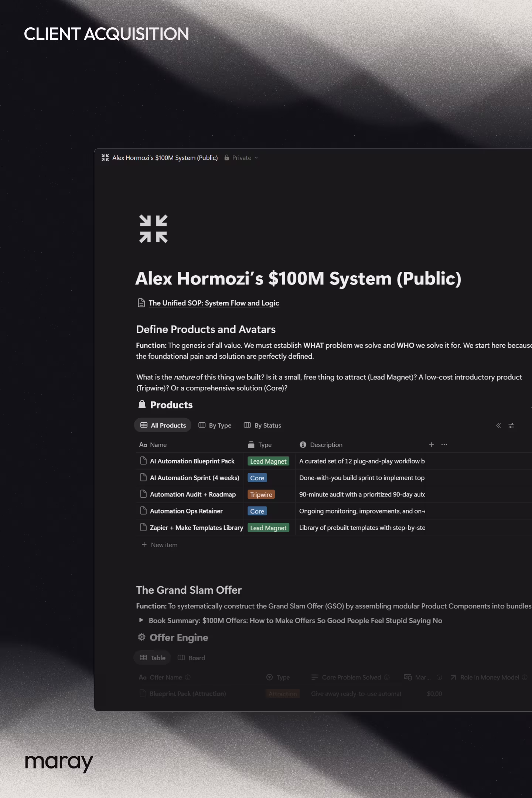Switch to the Board view of Offer Engine
532x798 pixels.
click(x=191, y=658)
